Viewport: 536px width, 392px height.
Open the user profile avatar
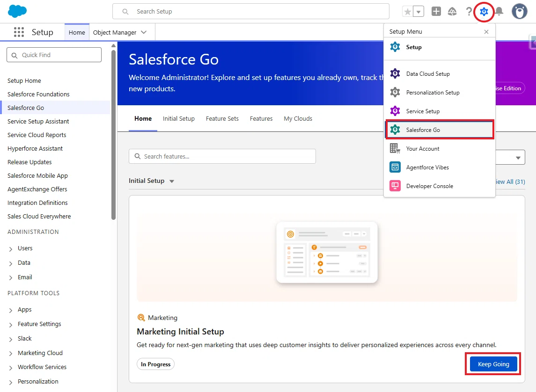click(x=519, y=11)
